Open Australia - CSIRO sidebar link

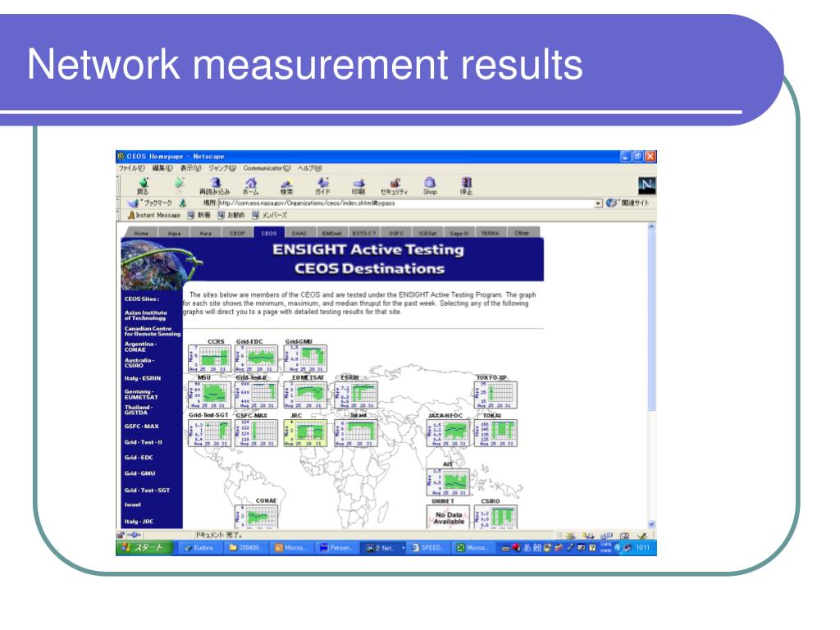click(139, 363)
